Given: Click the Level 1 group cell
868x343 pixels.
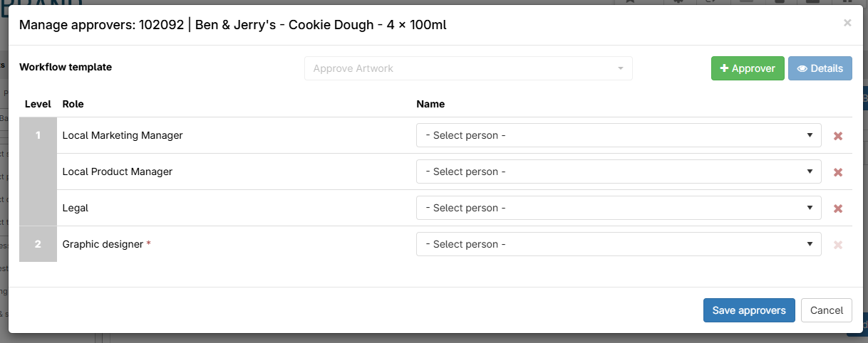Looking at the screenshot, I should point(38,171).
